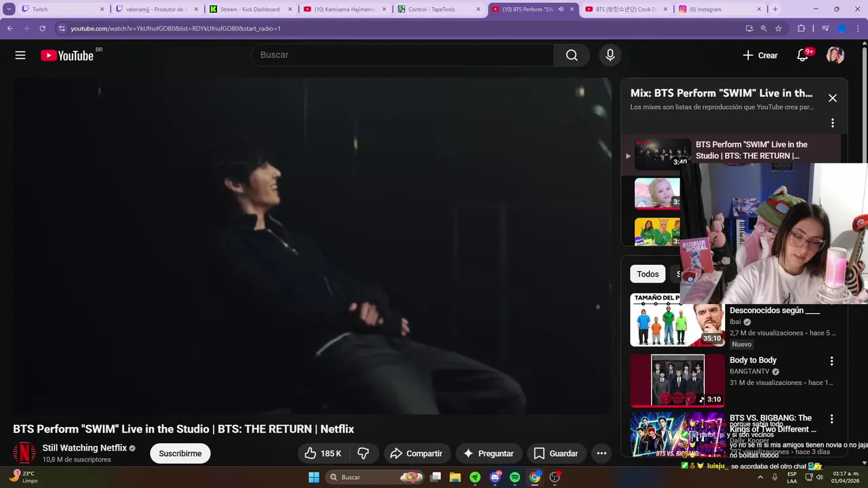Screen dimensions: 868x488
Task: Open the taskbar clock and date
Action: pos(846,477)
